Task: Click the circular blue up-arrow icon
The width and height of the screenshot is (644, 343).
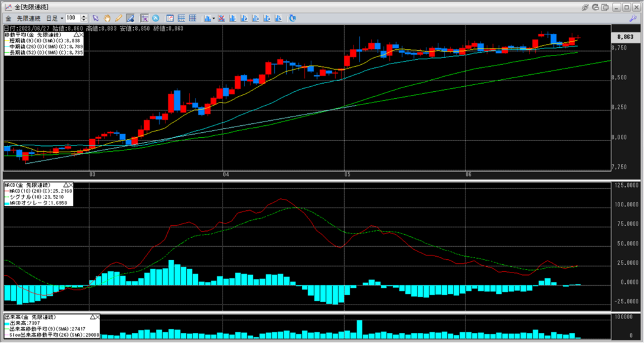Action: [x=155, y=18]
